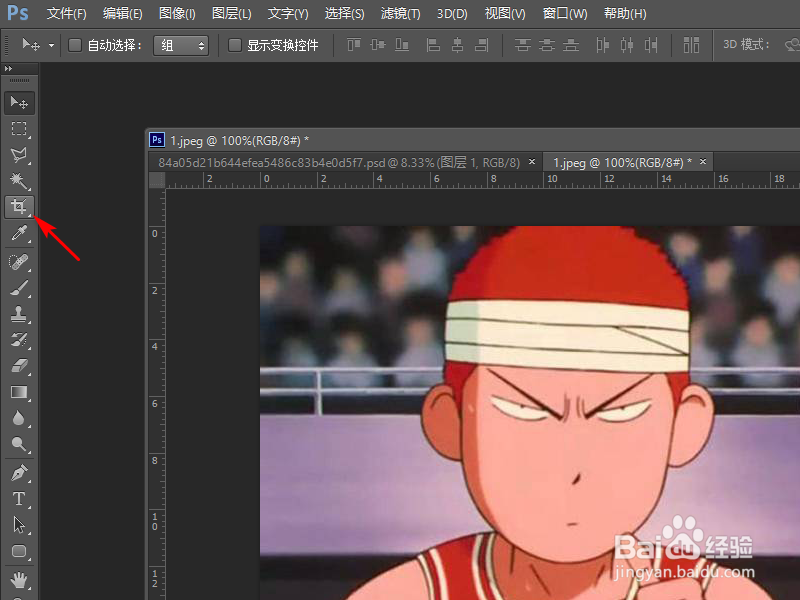Enable the 显示变换控件 checkbox
The width and height of the screenshot is (800, 600).
coord(235,45)
